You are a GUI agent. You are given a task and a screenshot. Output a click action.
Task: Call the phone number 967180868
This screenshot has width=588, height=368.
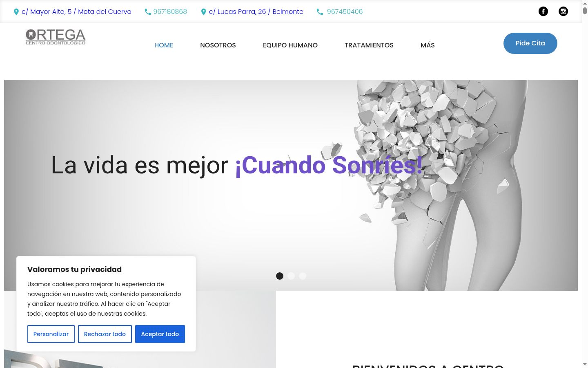tap(170, 12)
